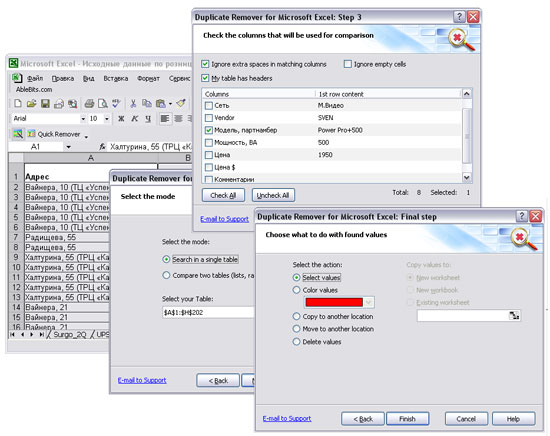Open the Файл menu
The image size is (550, 436).
point(35,78)
